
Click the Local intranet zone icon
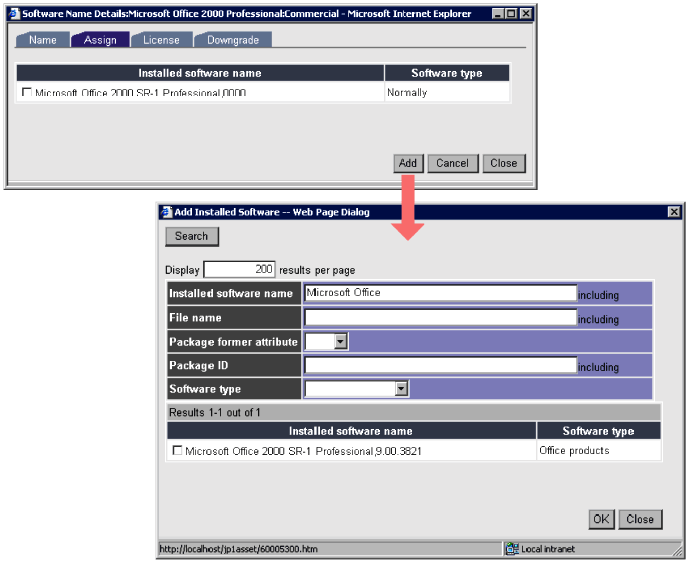(512, 548)
